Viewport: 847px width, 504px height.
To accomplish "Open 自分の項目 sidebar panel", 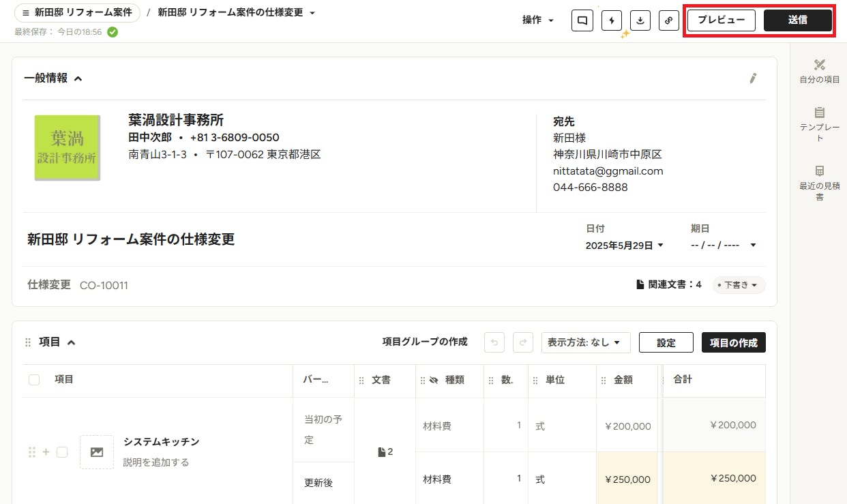I will (x=819, y=71).
